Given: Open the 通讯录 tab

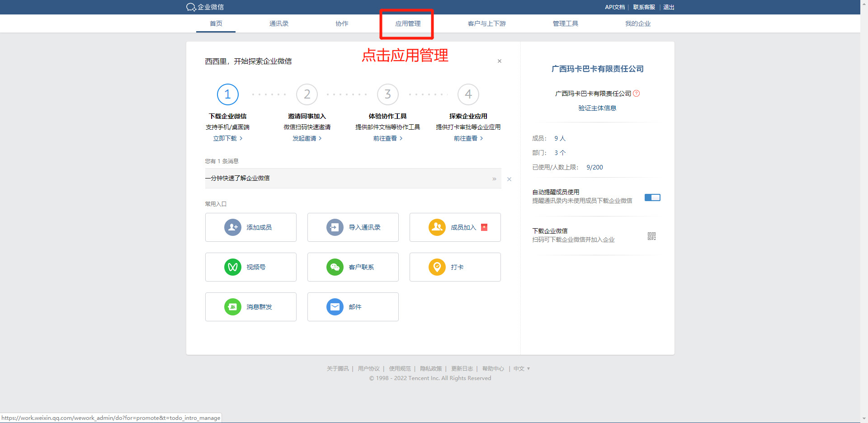Looking at the screenshot, I should point(279,23).
